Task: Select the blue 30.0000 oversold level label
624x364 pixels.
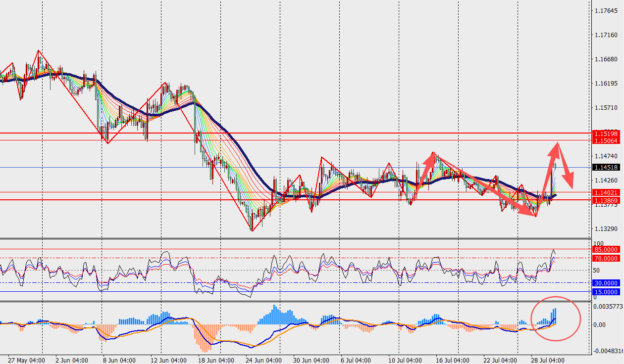Action: tap(606, 283)
